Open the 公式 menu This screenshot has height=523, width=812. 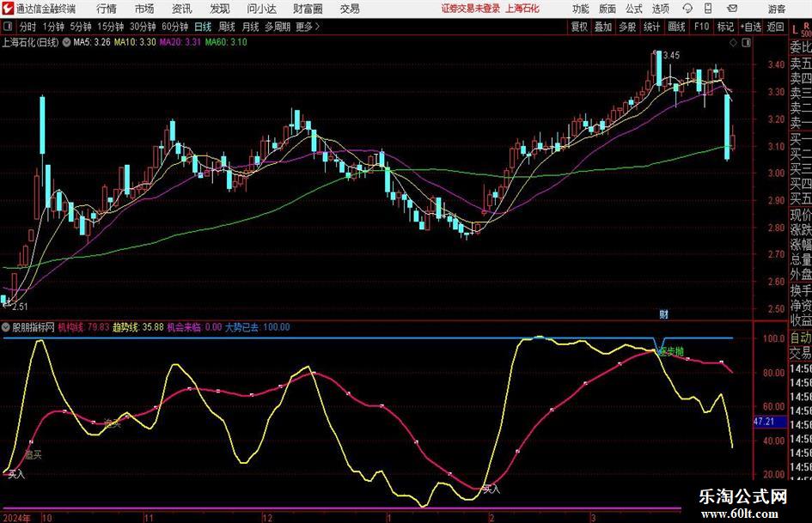click(x=634, y=9)
